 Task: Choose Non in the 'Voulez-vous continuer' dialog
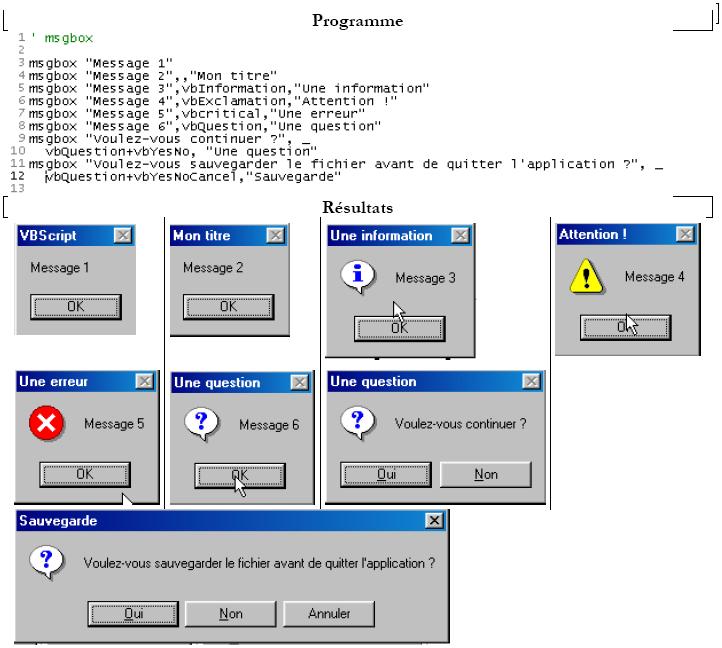point(486,474)
